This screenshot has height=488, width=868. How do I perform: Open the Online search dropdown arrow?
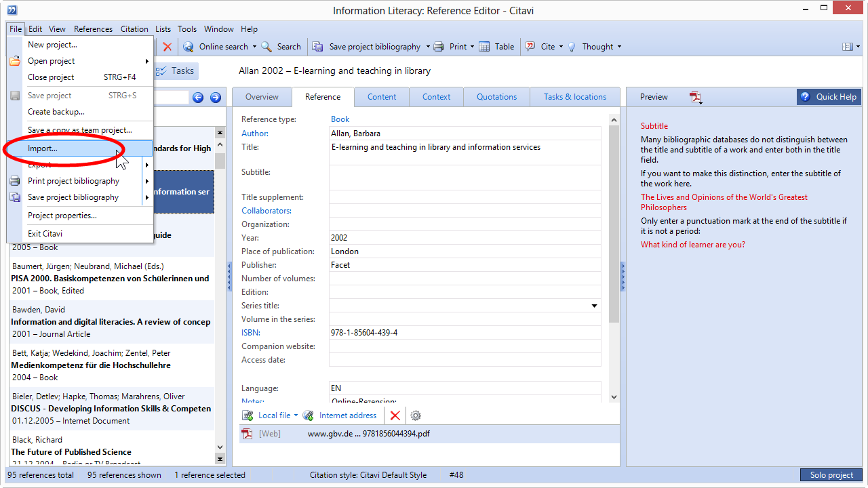click(x=255, y=47)
